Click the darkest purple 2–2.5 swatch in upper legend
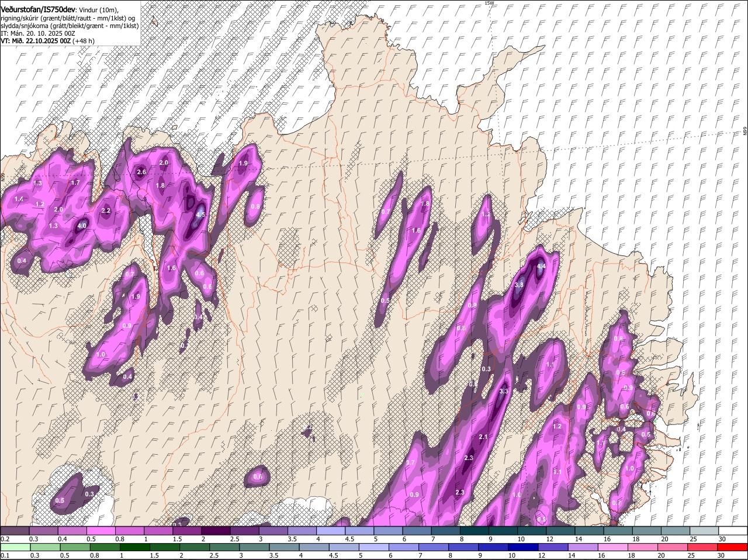 217,531
